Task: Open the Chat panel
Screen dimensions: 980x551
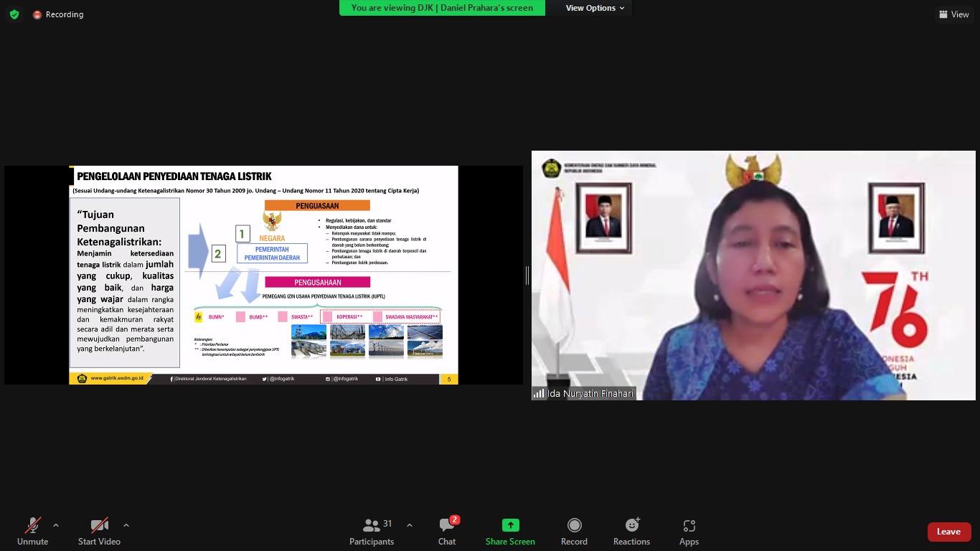Action: 447,532
